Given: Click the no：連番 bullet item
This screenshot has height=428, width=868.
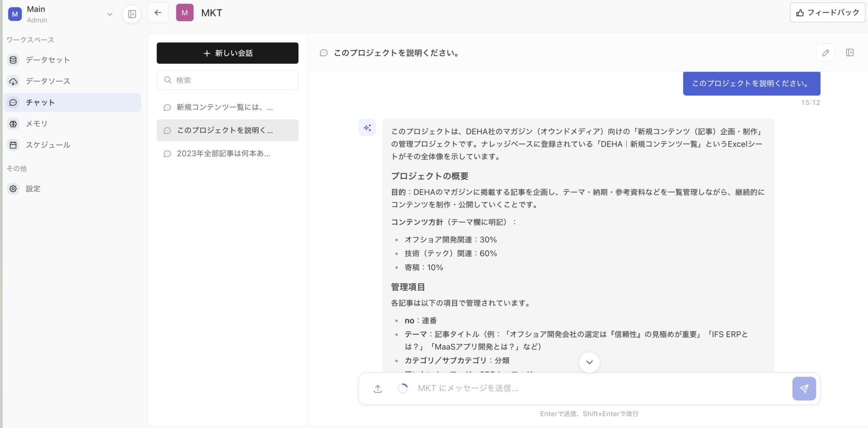Looking at the screenshot, I should (420, 320).
